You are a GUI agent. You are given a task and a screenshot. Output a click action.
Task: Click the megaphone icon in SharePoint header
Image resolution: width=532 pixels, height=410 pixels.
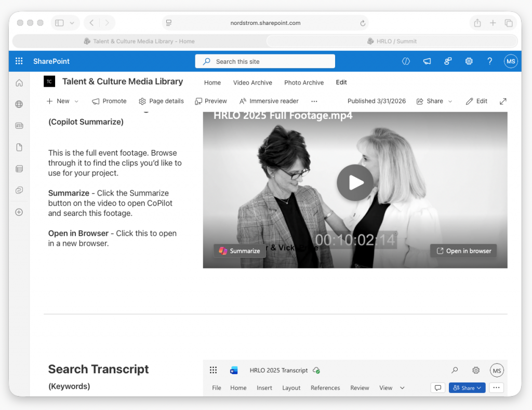click(427, 61)
